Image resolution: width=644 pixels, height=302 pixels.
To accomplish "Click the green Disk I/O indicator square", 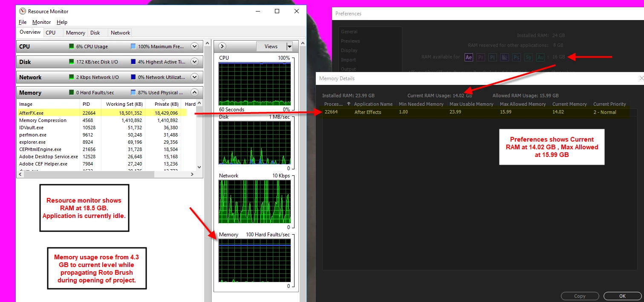I will click(72, 62).
